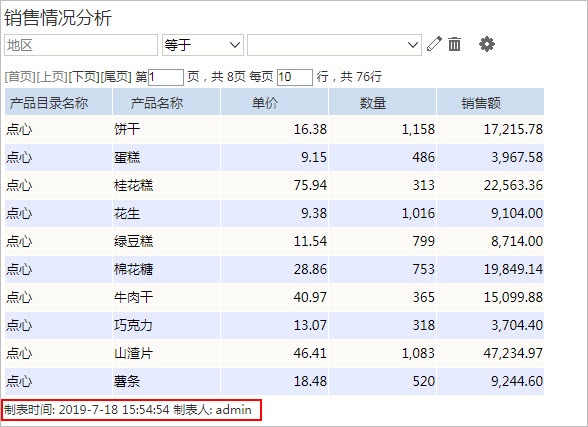Click the 销售额 column header
The height and width of the screenshot is (427, 588).
click(x=490, y=102)
